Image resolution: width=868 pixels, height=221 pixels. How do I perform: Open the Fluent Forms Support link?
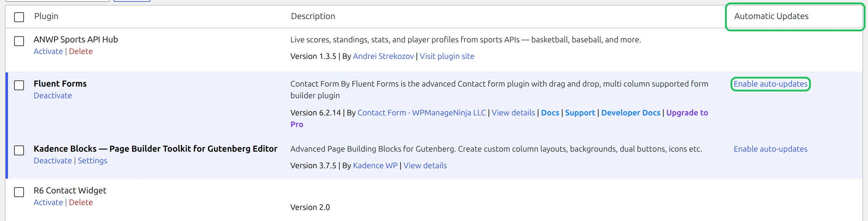coord(580,113)
